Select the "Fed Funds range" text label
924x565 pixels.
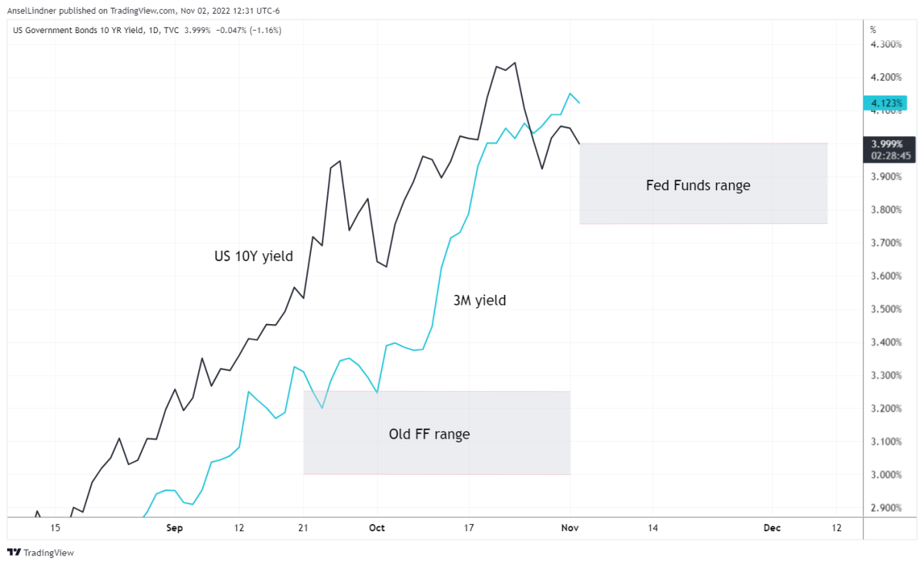coord(698,186)
